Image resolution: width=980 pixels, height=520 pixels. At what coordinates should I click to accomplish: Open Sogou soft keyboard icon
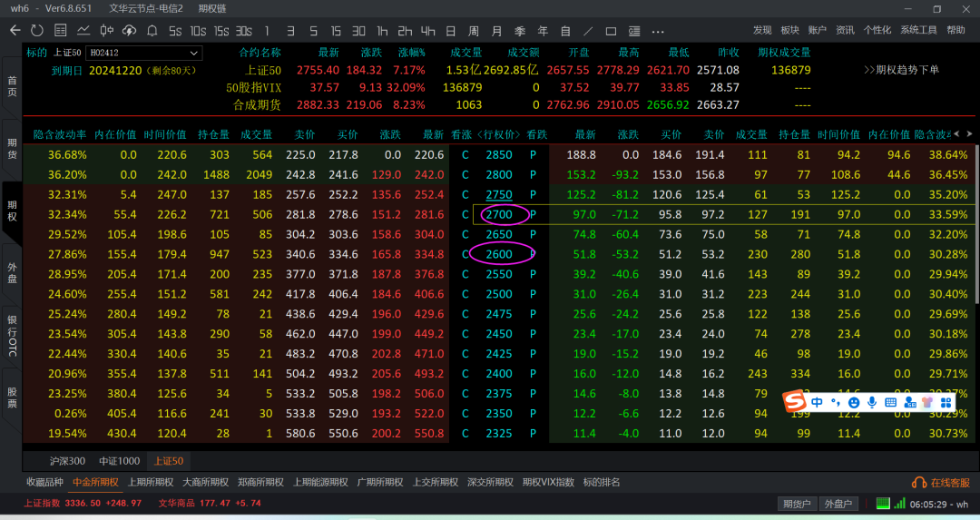click(891, 403)
